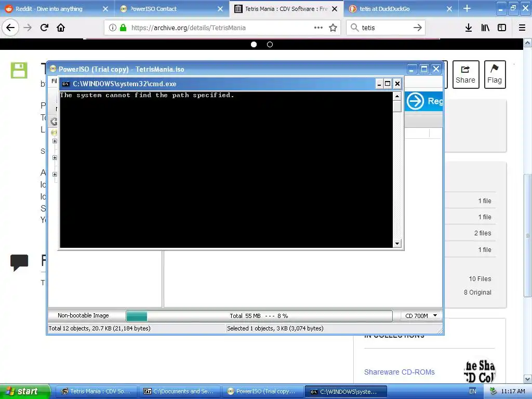Toggle the browser sidebar icon
532x399 pixels.
502,28
